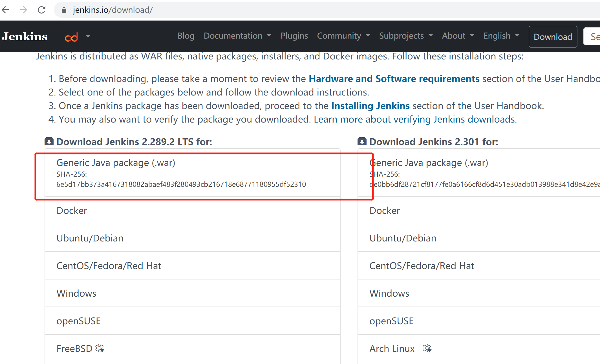Click download icon beside Jenkins 2.301

click(x=362, y=141)
